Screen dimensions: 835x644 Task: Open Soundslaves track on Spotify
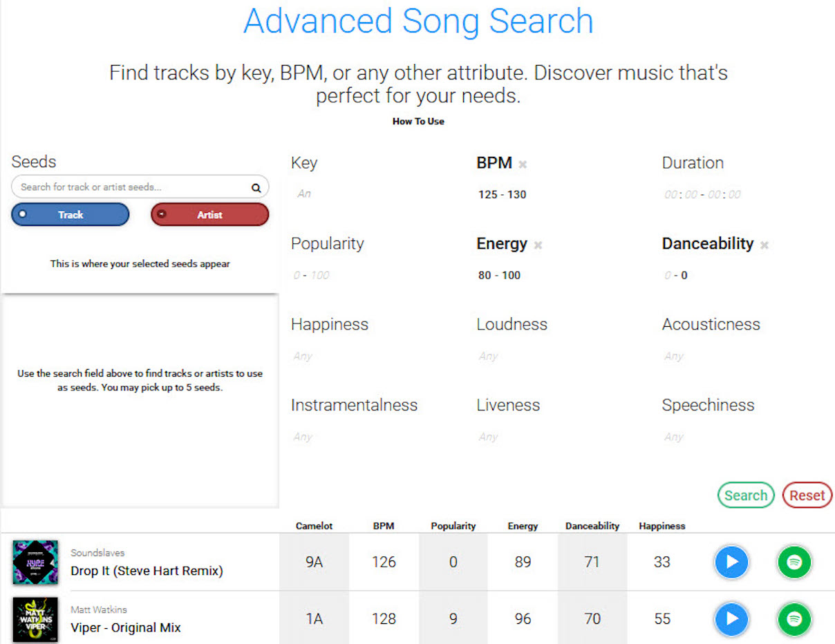(x=794, y=562)
